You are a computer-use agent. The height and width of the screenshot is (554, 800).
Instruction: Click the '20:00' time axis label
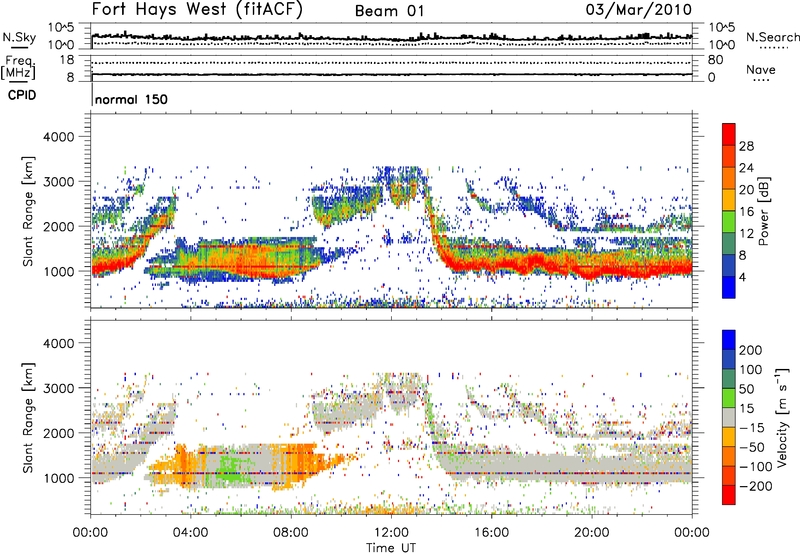tap(592, 533)
